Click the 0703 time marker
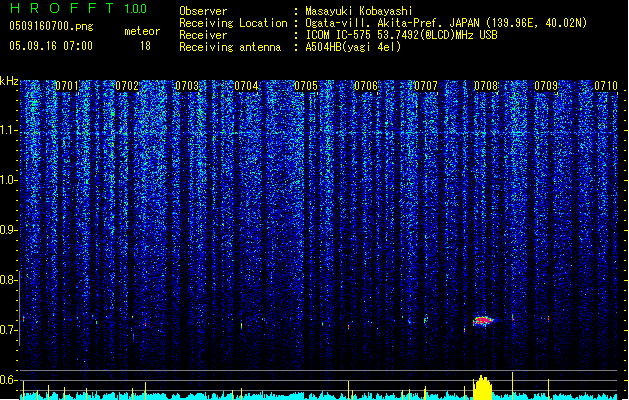This screenshot has width=629, height=400. point(187,86)
